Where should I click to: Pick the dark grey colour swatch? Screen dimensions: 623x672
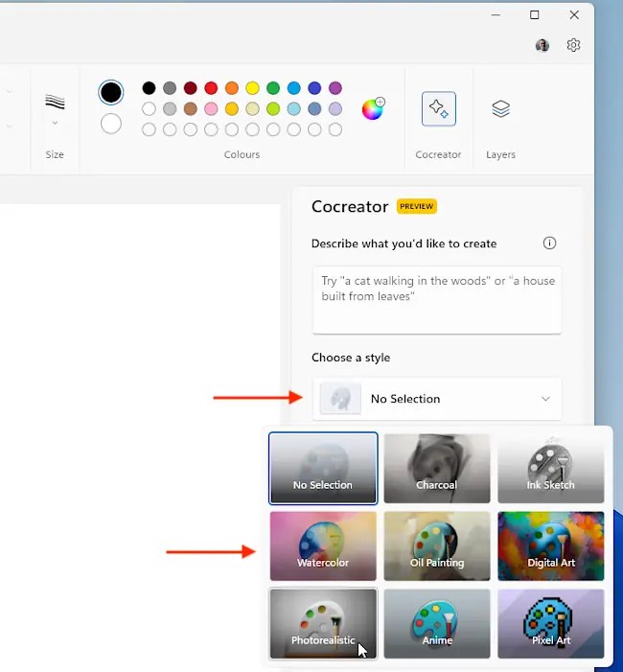(x=170, y=88)
